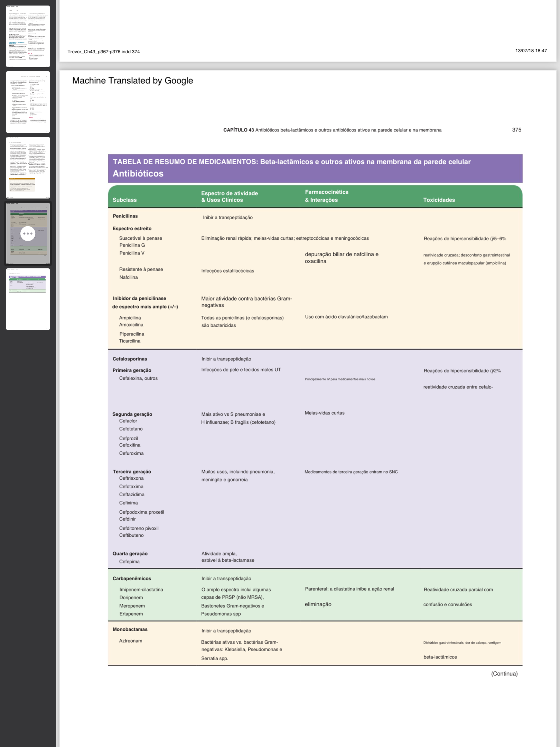Click the large 'Antibióticos' title word

coord(138,174)
